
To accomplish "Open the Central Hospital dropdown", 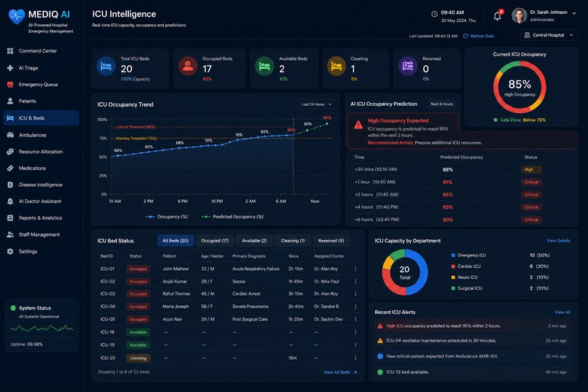I will pyautogui.click(x=549, y=35).
